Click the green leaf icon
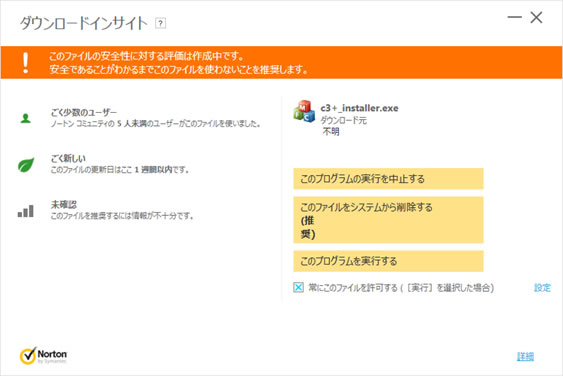 point(26,165)
